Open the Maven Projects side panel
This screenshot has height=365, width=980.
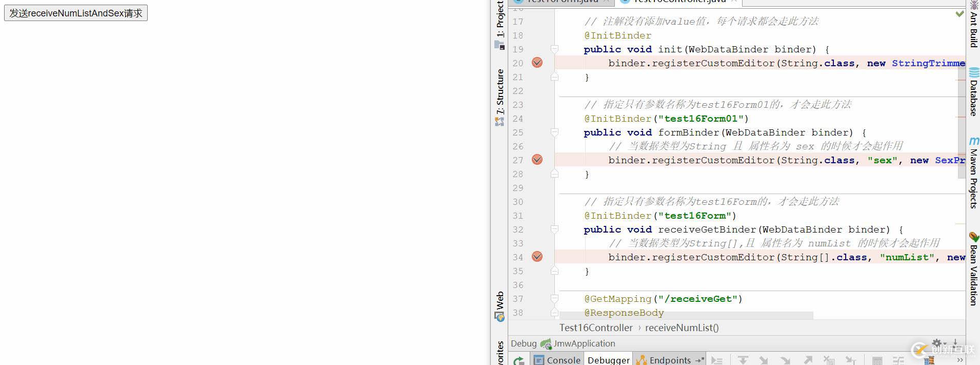[x=973, y=178]
